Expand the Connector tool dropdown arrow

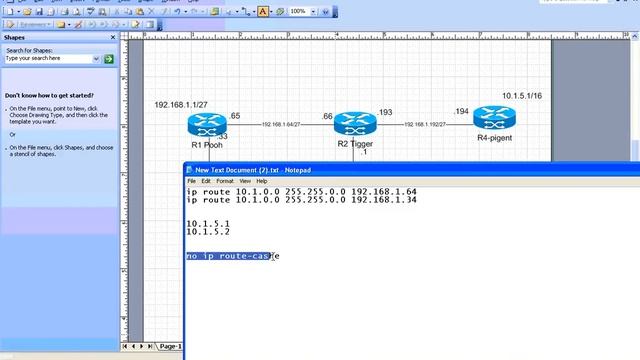click(x=254, y=12)
